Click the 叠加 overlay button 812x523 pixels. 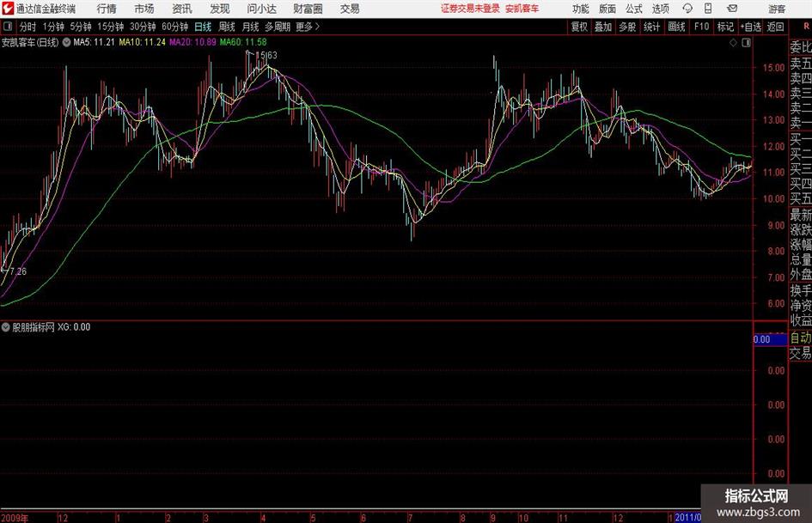[x=603, y=27]
